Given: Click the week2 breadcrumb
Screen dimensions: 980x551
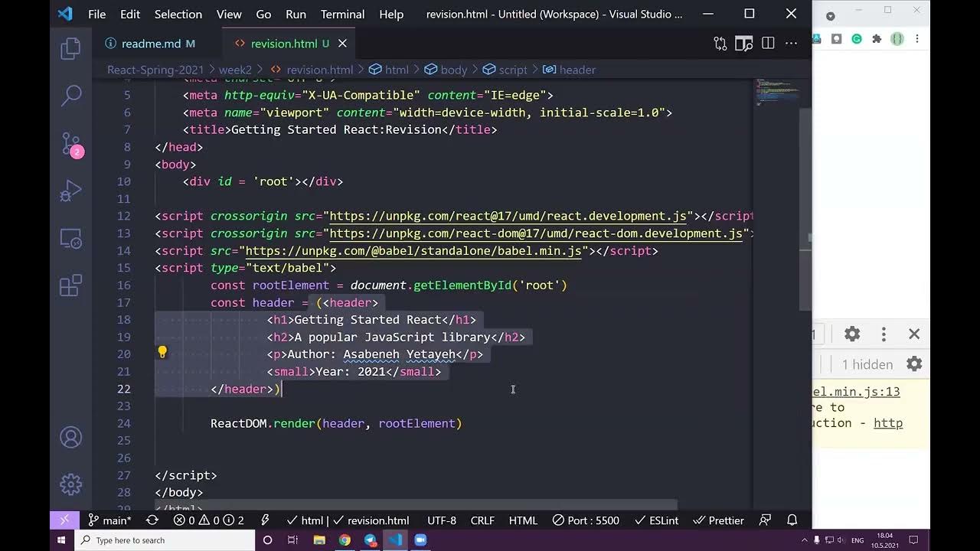Looking at the screenshot, I should pyautogui.click(x=235, y=70).
